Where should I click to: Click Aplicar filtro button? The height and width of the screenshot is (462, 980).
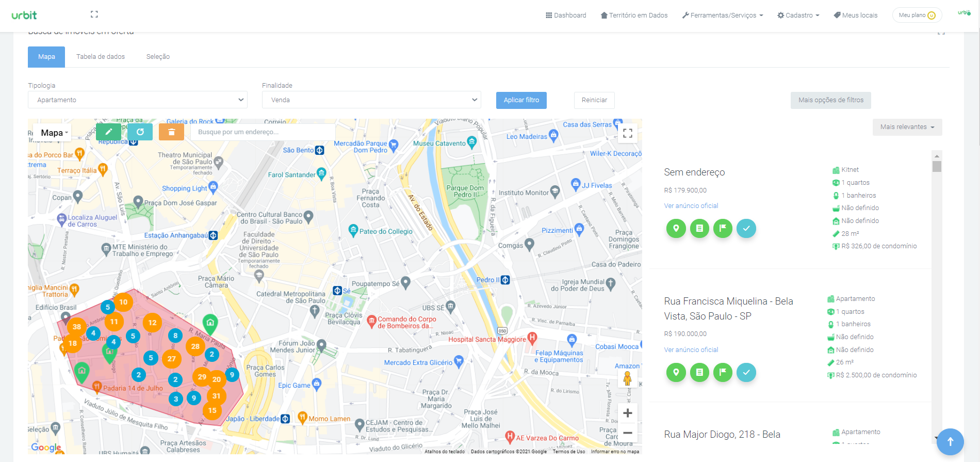(x=521, y=100)
